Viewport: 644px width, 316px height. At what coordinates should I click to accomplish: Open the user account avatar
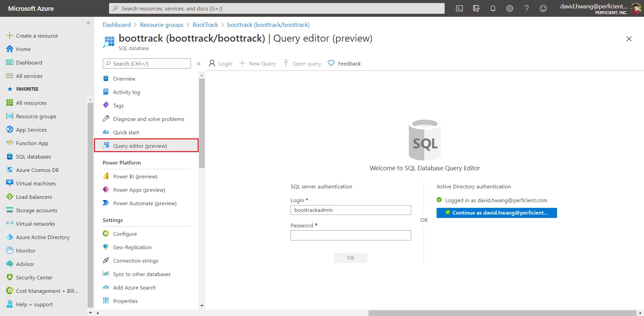click(636, 8)
